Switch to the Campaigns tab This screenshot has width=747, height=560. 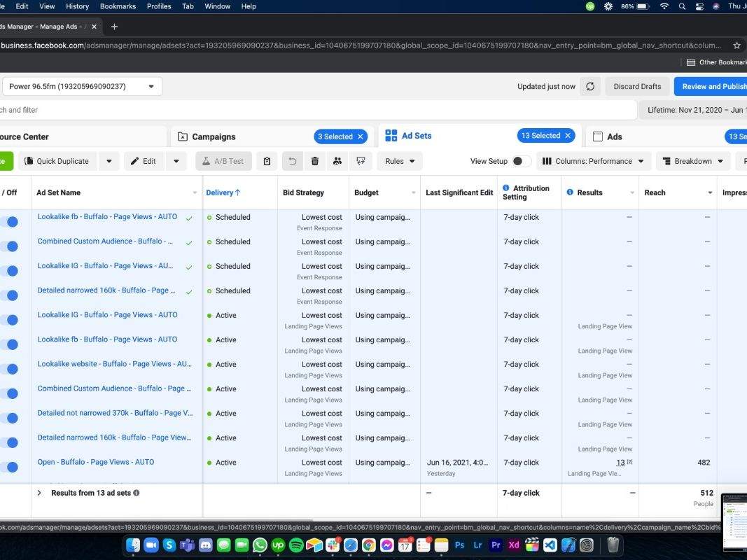(x=214, y=136)
